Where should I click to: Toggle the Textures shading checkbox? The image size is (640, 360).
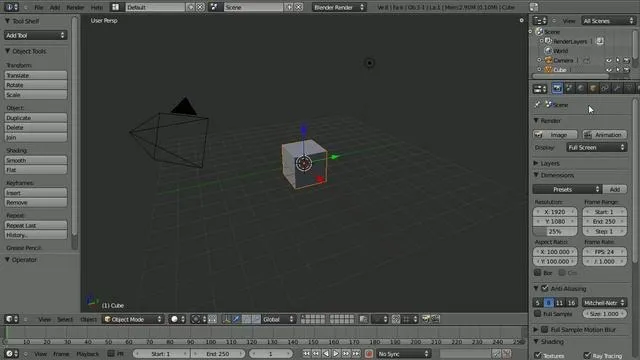[538, 355]
